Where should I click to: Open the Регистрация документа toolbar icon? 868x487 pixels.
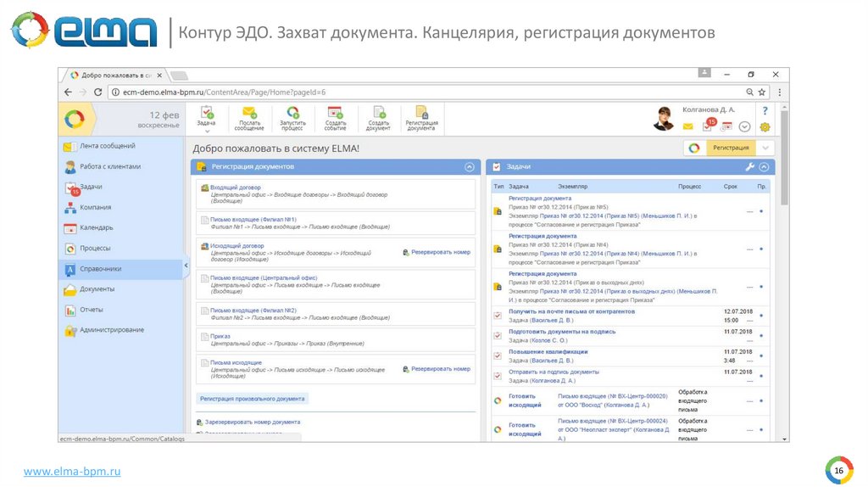point(421,113)
